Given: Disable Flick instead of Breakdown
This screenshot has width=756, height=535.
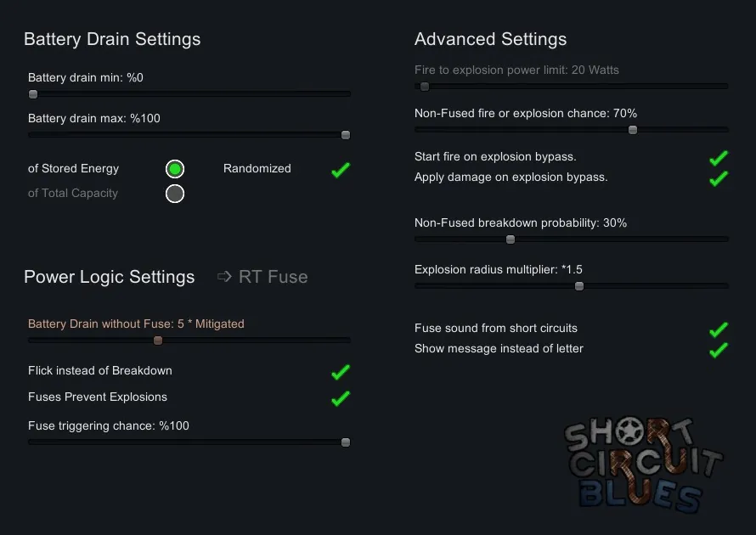Looking at the screenshot, I should [x=341, y=372].
